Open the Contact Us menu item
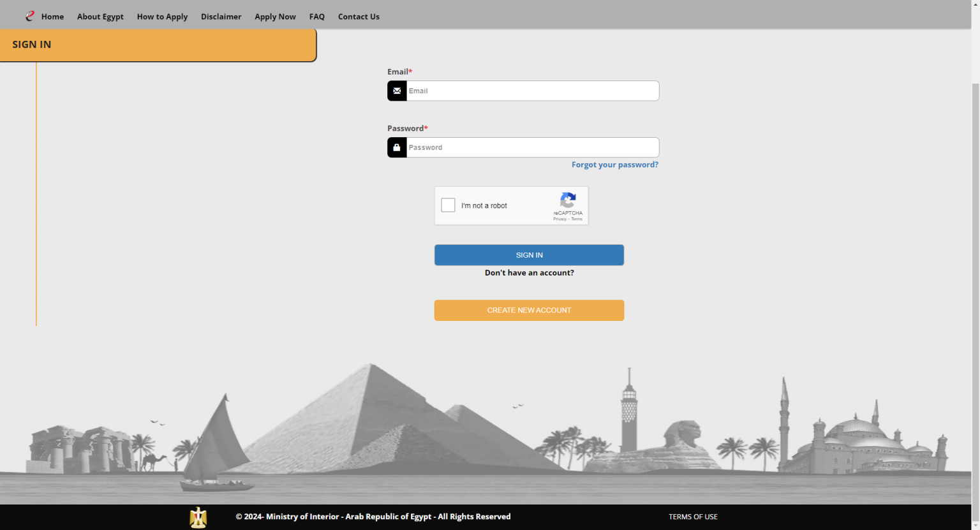This screenshot has height=530, width=980. (x=359, y=17)
